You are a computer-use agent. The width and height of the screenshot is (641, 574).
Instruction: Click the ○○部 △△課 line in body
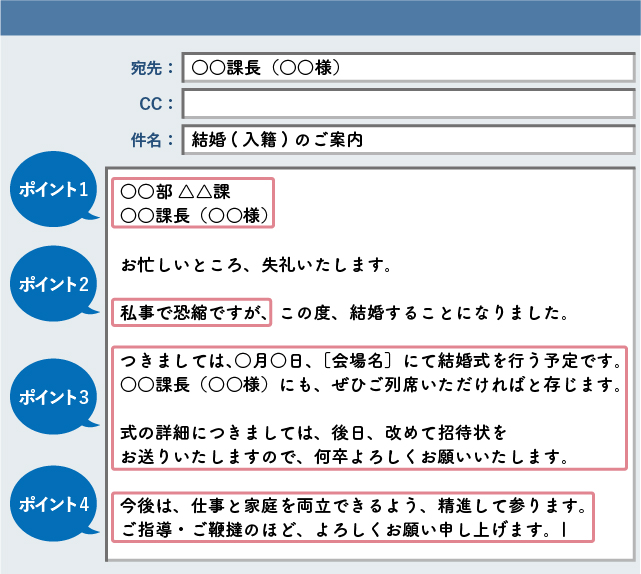(x=175, y=192)
